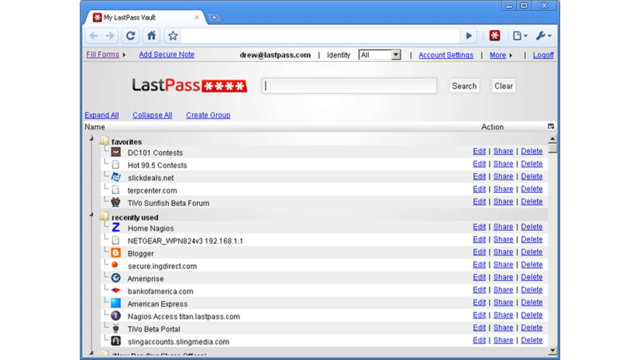The width and height of the screenshot is (640, 360).
Task: Click the secure.ingdirect.com orange ball icon
Action: 115,265
